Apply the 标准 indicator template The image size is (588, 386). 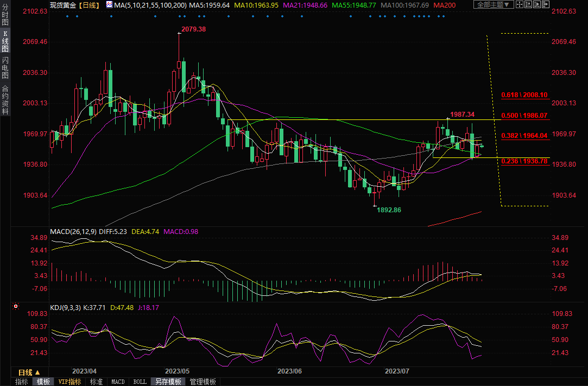coord(96,382)
